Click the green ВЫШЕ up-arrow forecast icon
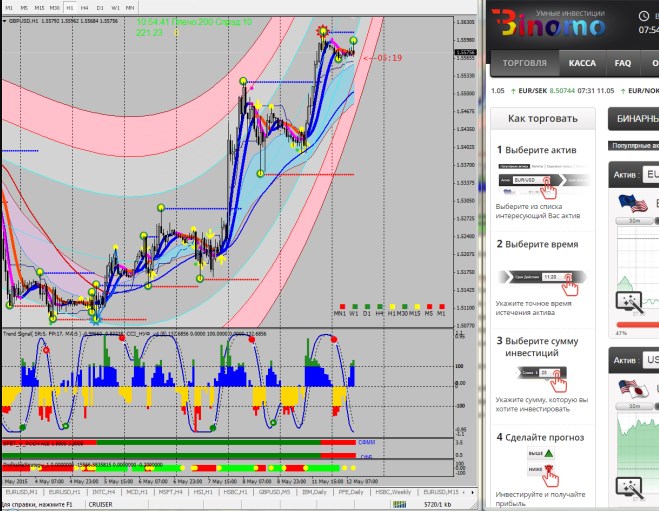This screenshot has height=511, width=659. point(547,453)
